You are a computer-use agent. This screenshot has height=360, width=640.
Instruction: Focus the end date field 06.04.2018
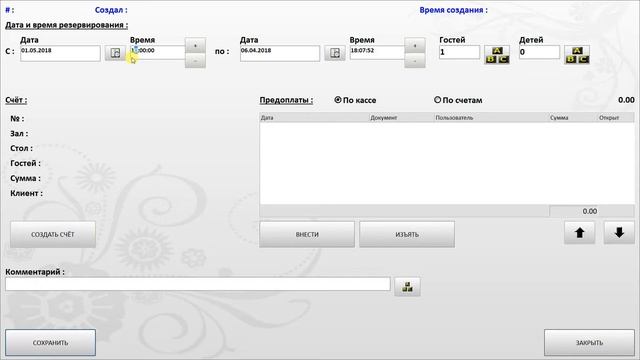pos(280,53)
